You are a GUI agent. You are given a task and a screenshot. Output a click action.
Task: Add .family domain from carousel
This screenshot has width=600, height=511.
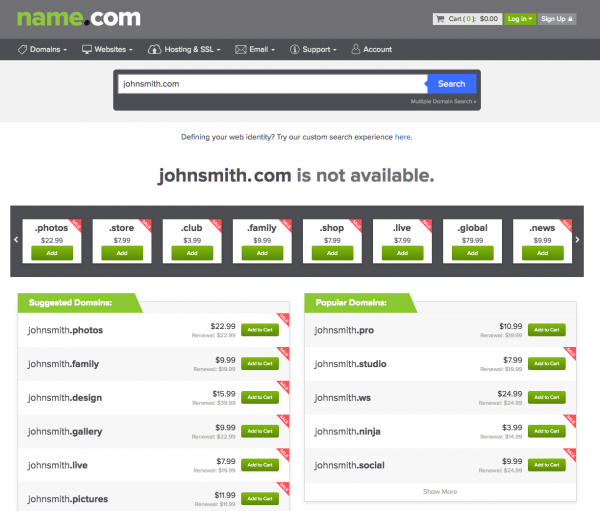coord(262,253)
